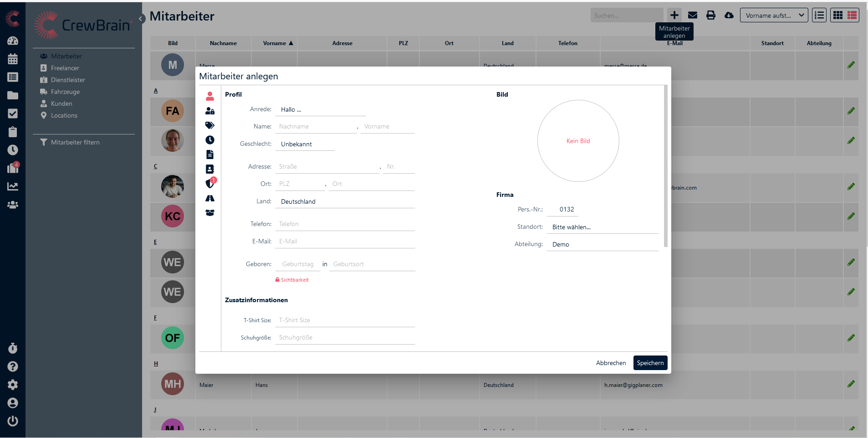868x438 pixels.
Task: Cancel the dialog with Abbrechen
Action: [611, 363]
